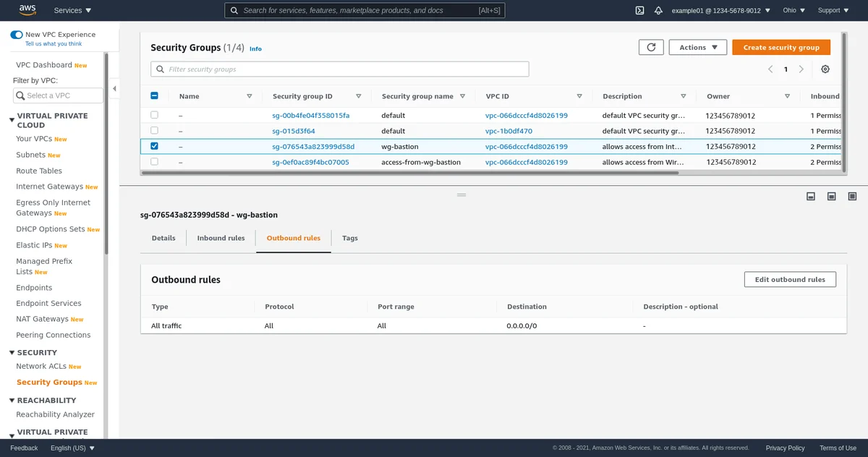Screen dimensions: 868x457
Task: Click the AWS logo home icon
Action: [27, 10]
